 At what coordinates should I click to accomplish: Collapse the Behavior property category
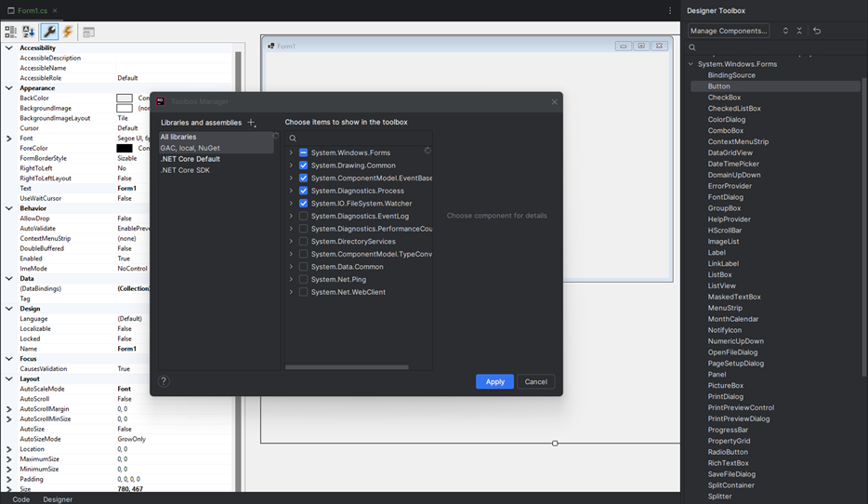tap(9, 209)
